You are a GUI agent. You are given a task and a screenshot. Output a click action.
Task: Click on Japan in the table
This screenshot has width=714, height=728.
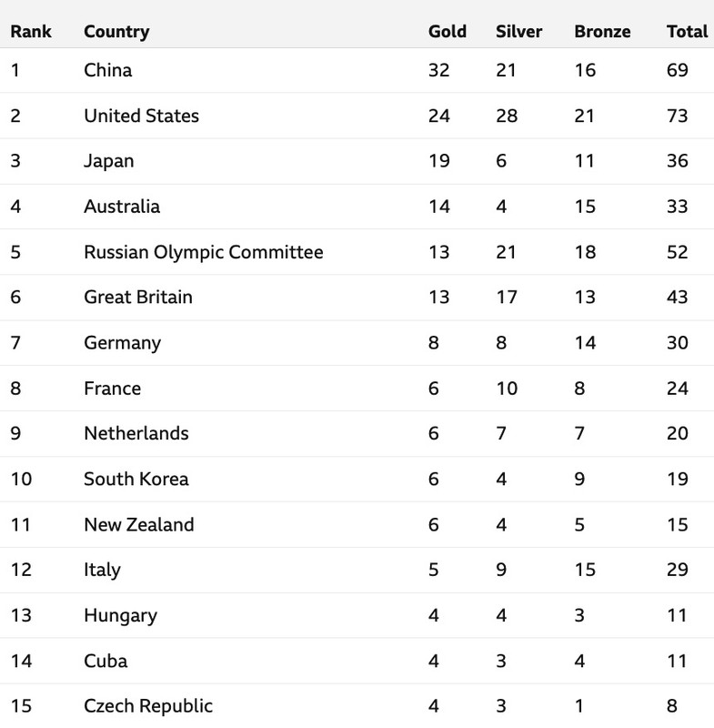coord(108,161)
